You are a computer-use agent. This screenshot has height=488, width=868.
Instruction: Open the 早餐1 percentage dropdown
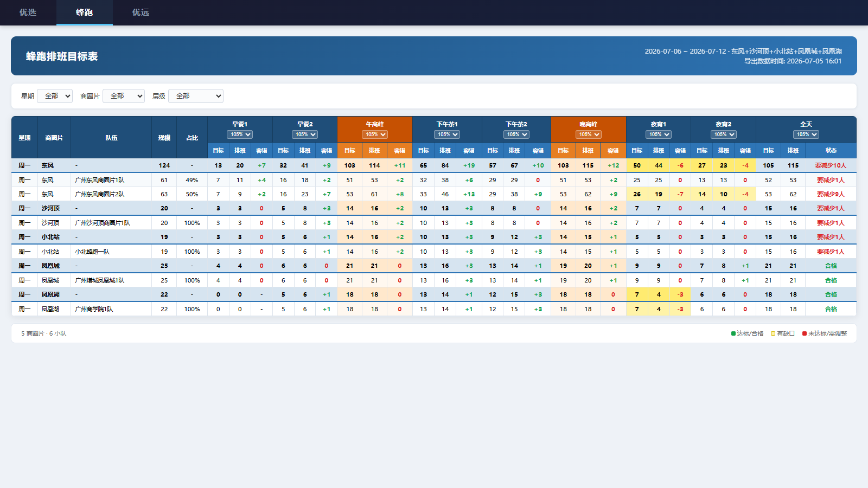click(x=240, y=134)
